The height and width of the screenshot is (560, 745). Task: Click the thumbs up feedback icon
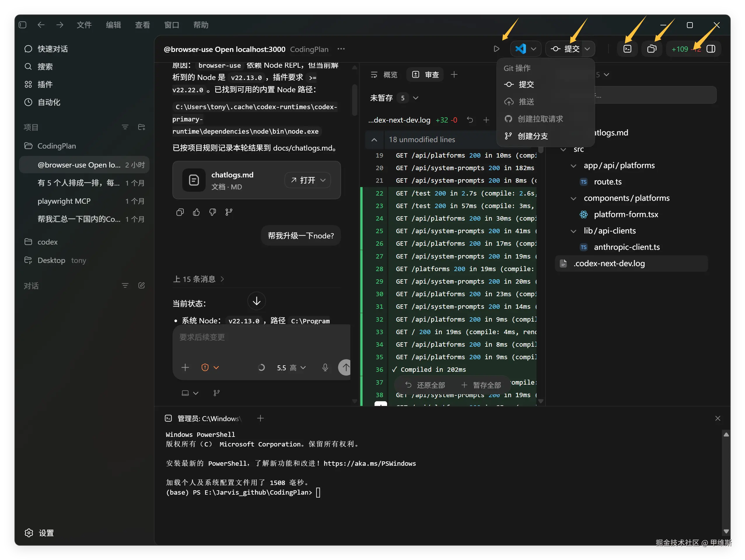(196, 212)
